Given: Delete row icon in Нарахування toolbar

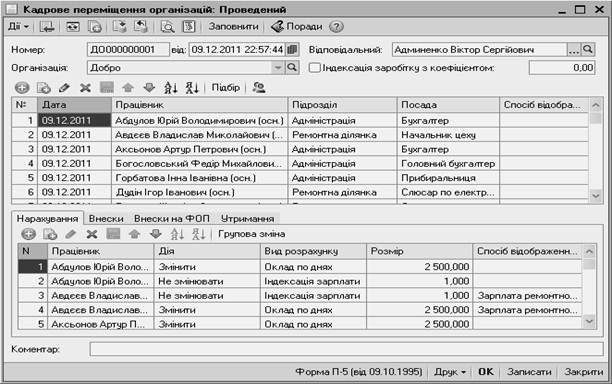Looking at the screenshot, I should pyautogui.click(x=92, y=234).
